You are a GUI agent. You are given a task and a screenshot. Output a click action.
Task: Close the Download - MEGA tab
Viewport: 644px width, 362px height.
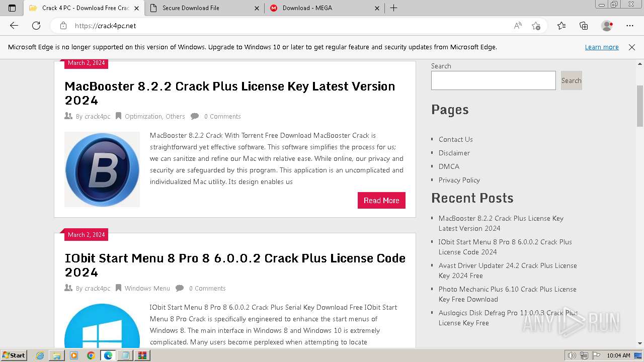click(x=377, y=8)
